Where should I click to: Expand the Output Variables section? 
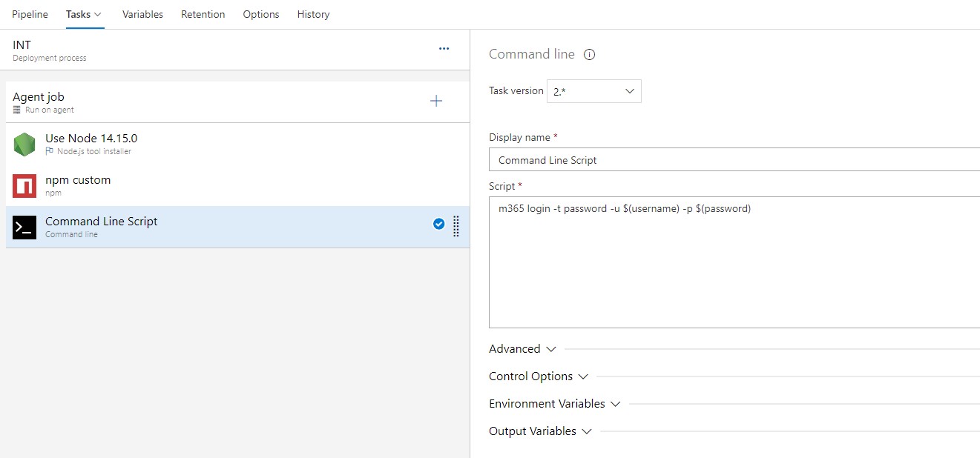pos(540,431)
